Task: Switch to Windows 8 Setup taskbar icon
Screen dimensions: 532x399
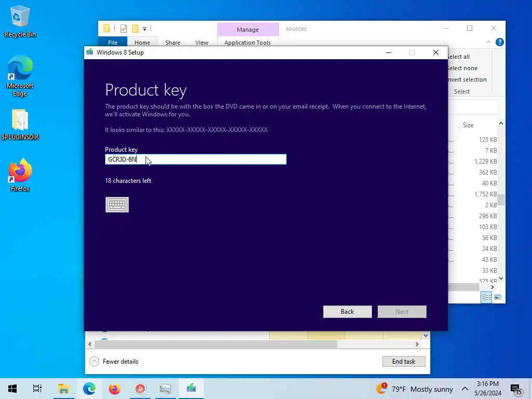Action: [x=191, y=389]
